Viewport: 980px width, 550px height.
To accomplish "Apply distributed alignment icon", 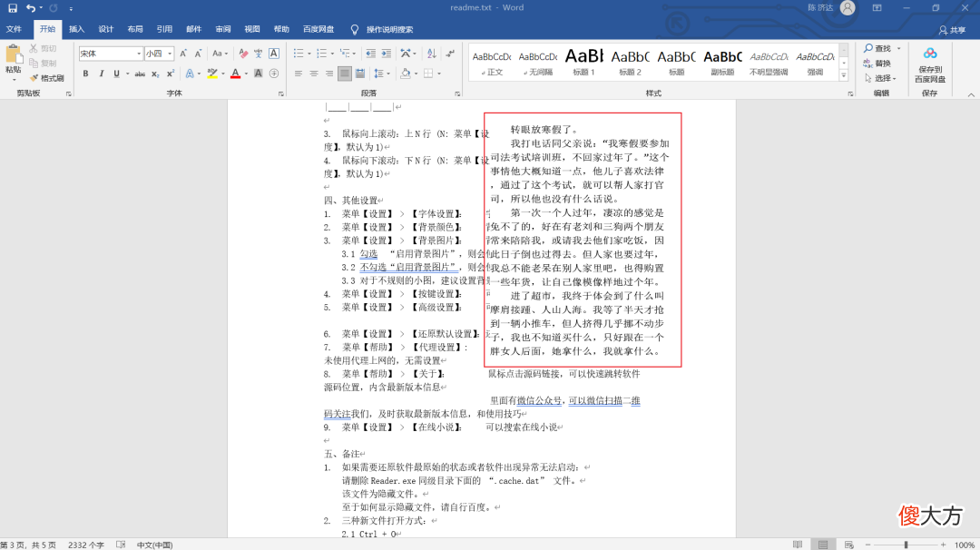I will pyautogui.click(x=360, y=74).
